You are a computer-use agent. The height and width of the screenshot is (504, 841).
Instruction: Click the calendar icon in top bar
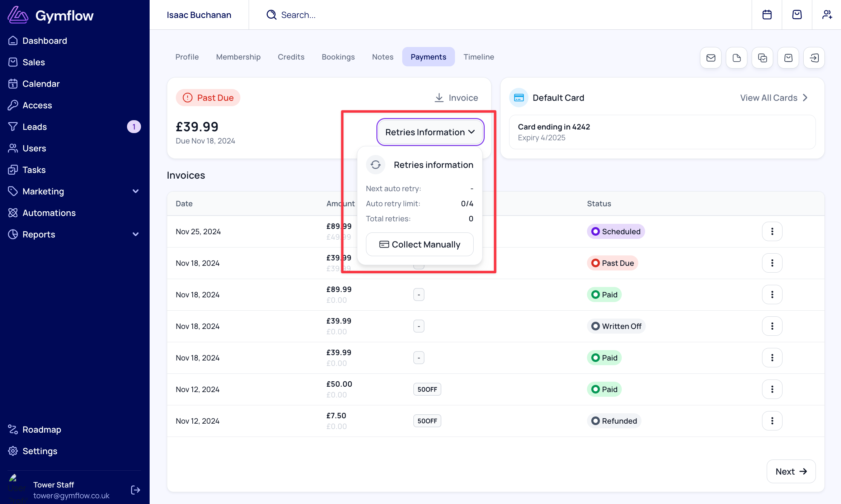(x=767, y=15)
